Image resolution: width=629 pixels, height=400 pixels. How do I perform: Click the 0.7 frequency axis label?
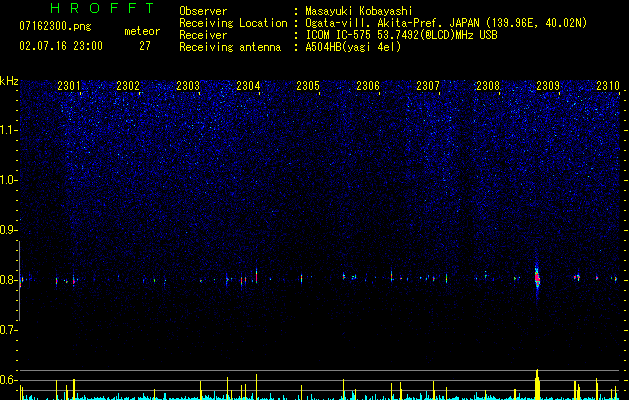[x=9, y=330]
